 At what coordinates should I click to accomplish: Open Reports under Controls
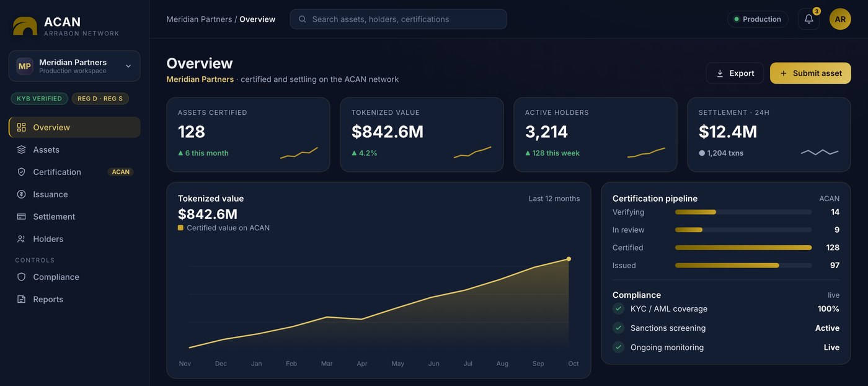[x=74, y=299]
